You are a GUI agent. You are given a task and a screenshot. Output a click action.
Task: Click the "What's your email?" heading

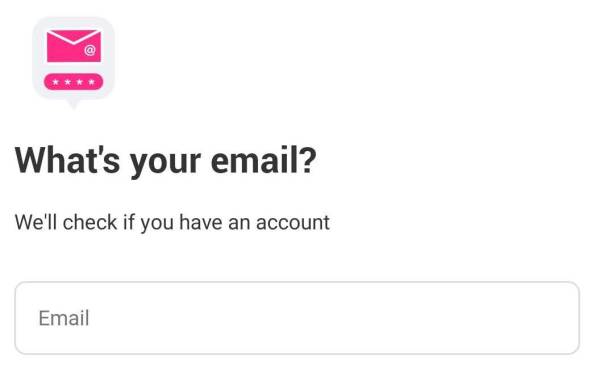coord(166,160)
